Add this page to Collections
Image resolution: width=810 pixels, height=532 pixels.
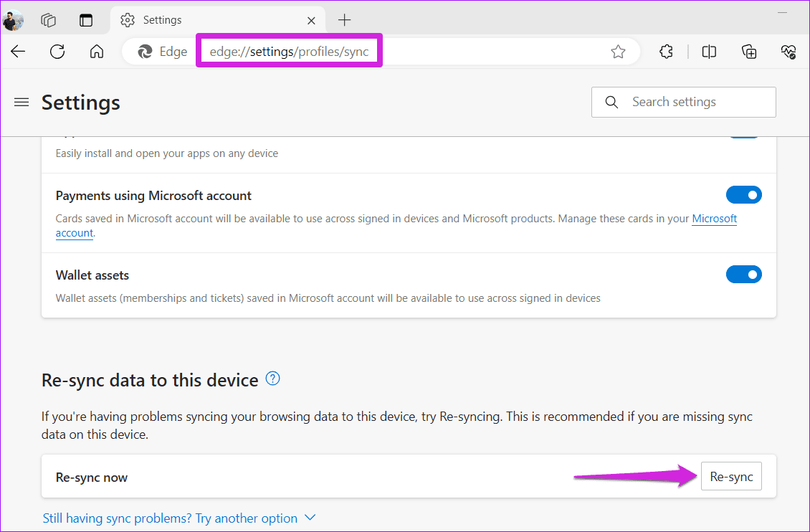coord(749,51)
